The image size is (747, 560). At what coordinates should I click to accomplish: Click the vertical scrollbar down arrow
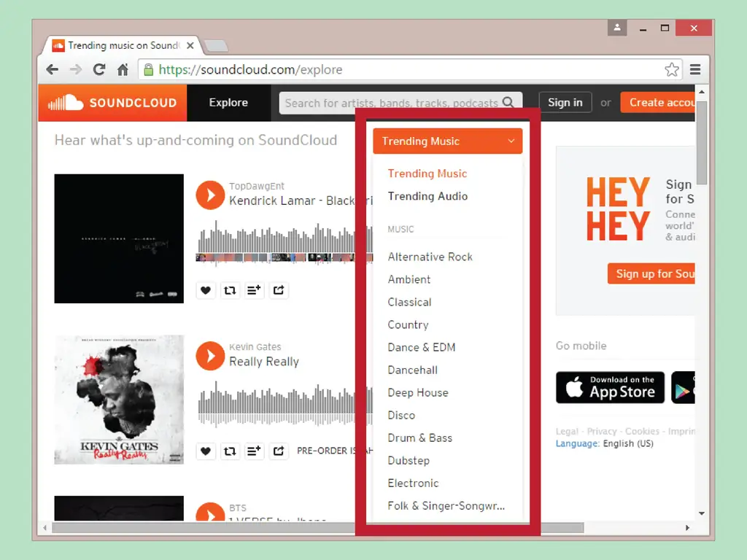click(x=701, y=513)
